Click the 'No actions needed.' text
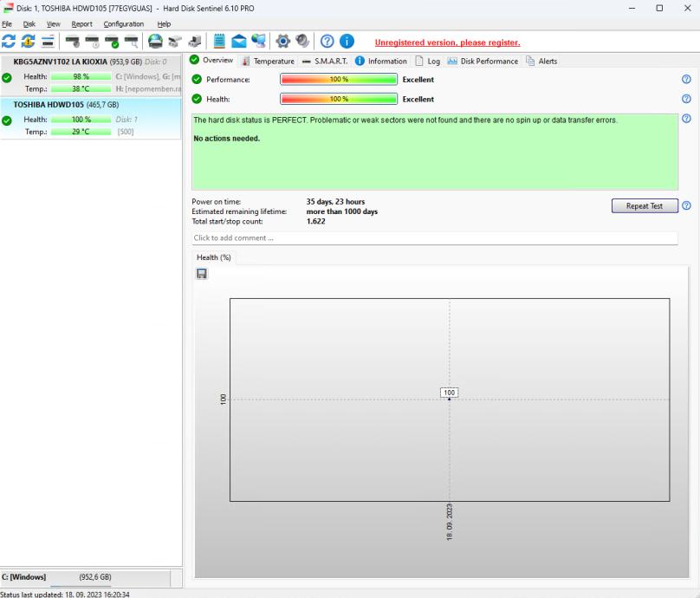The width and height of the screenshot is (700, 598). tap(227, 139)
